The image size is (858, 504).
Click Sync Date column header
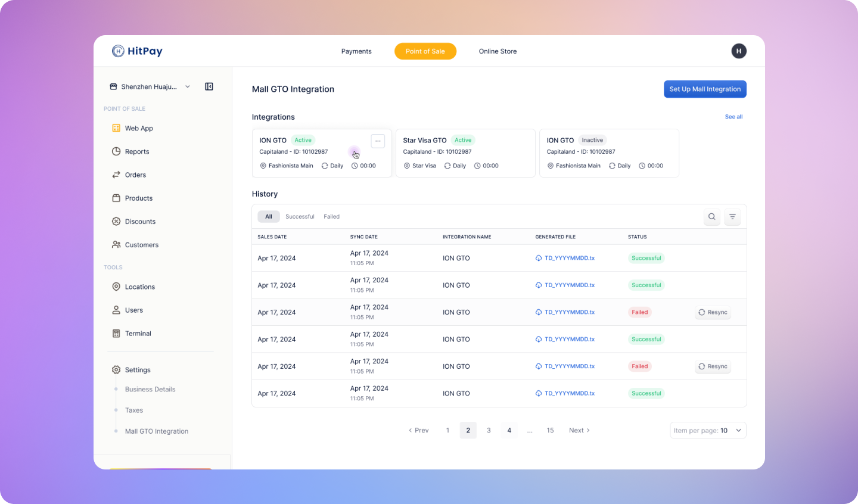pos(363,237)
